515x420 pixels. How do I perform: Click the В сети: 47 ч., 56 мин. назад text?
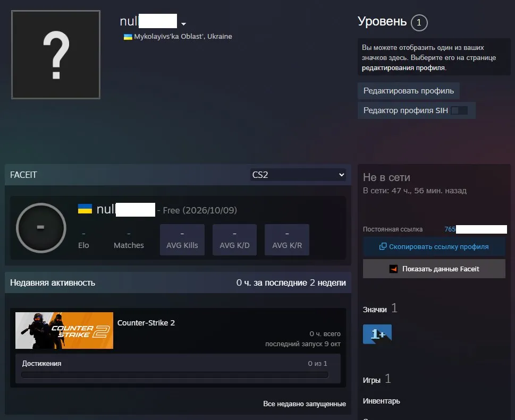pos(415,191)
